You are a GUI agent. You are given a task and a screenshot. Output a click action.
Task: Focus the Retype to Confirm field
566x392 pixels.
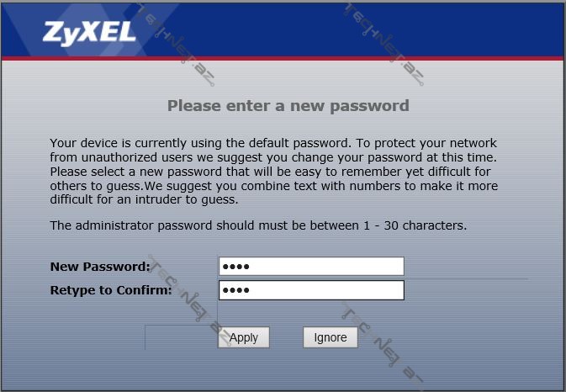pyautogui.click(x=311, y=290)
